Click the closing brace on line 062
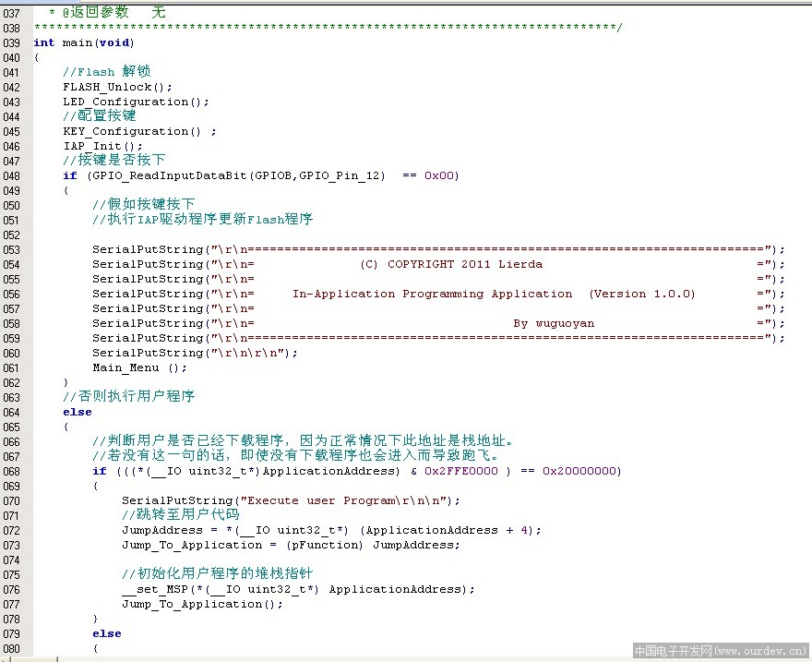Image resolution: width=812 pixels, height=662 pixels. (66, 382)
